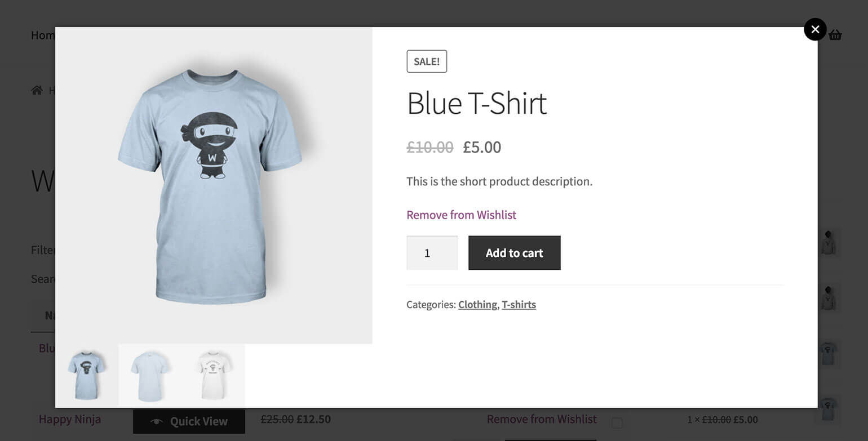The height and width of the screenshot is (441, 868).
Task: Click Remove from Wishlist in Happy Ninja row
Action: pyautogui.click(x=542, y=419)
